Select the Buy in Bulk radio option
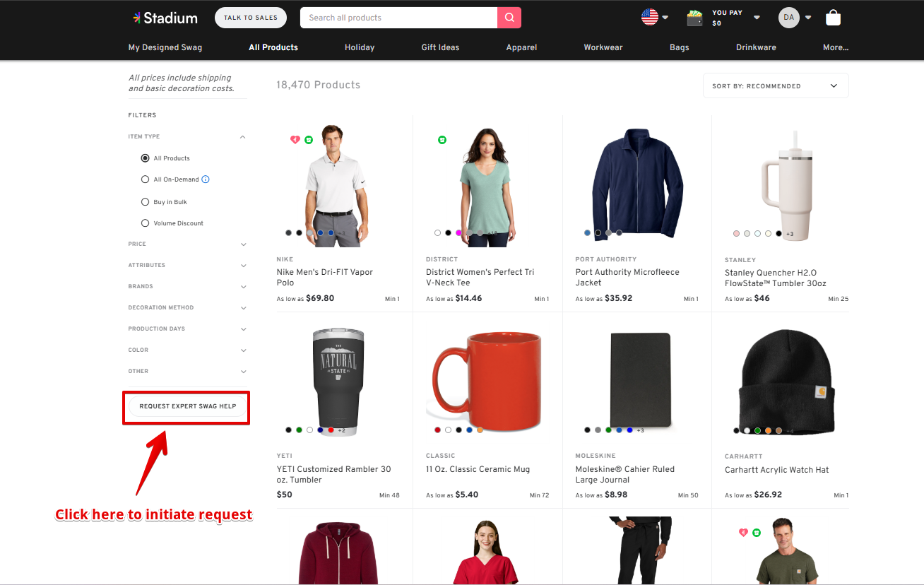This screenshot has height=585, width=924. coord(146,202)
